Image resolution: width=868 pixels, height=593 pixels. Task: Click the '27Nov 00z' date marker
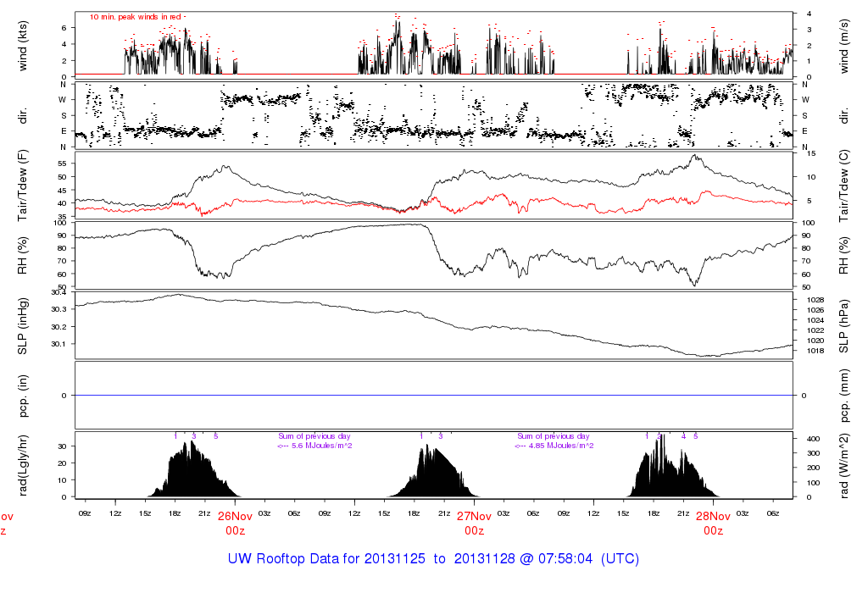[474, 523]
